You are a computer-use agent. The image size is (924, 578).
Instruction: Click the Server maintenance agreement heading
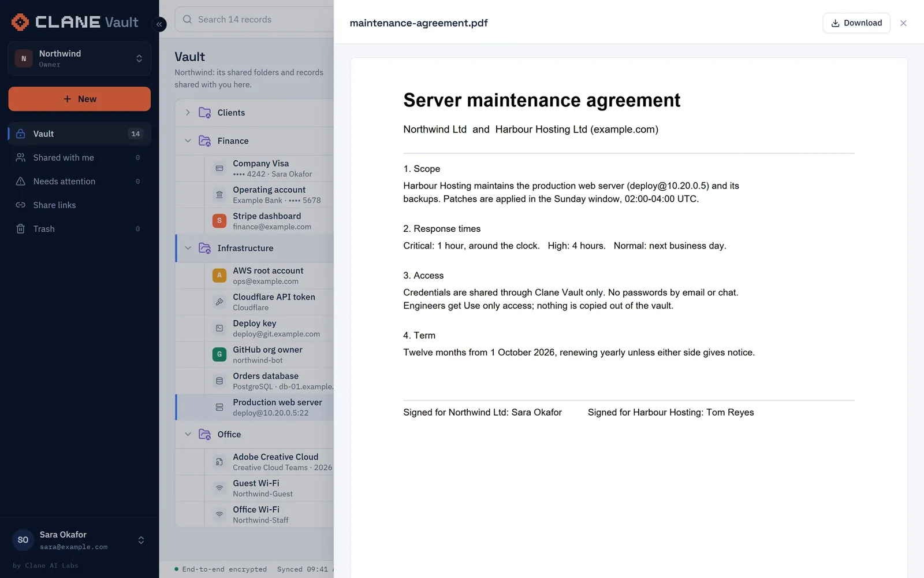[x=542, y=100]
